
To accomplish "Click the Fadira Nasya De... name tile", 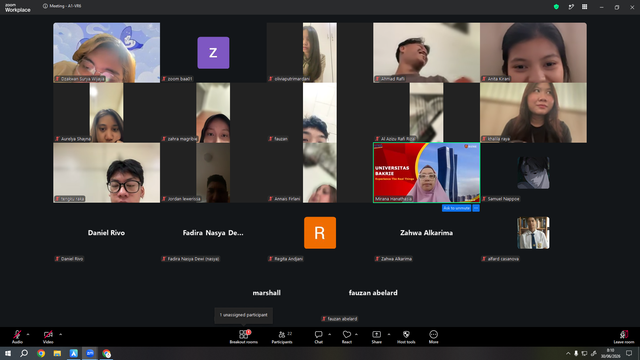I will [x=213, y=233].
